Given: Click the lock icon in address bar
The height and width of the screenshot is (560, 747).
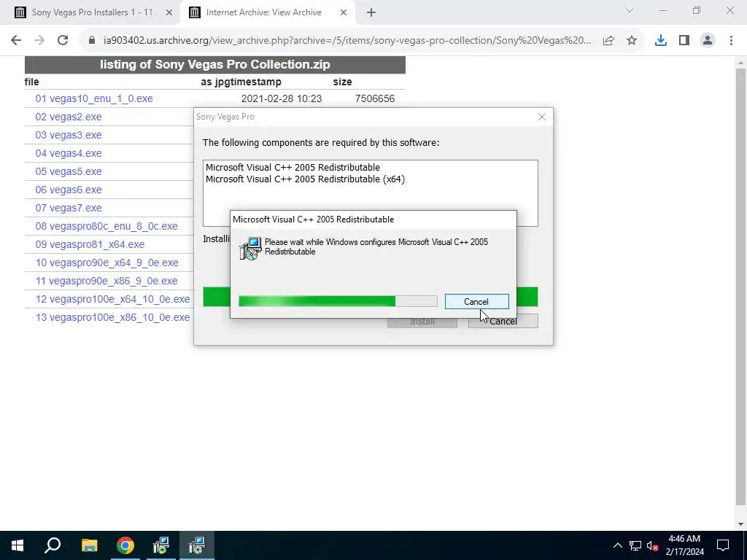Looking at the screenshot, I should (92, 41).
